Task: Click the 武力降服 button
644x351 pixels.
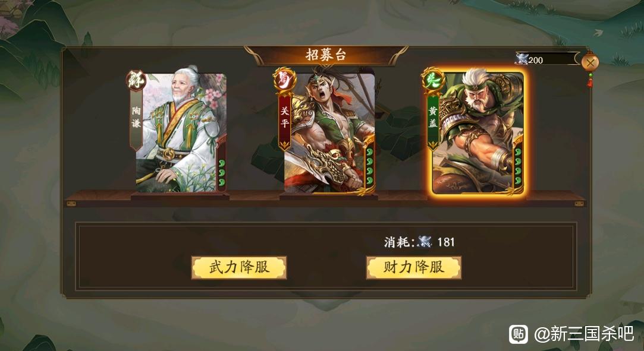Action: point(239,268)
